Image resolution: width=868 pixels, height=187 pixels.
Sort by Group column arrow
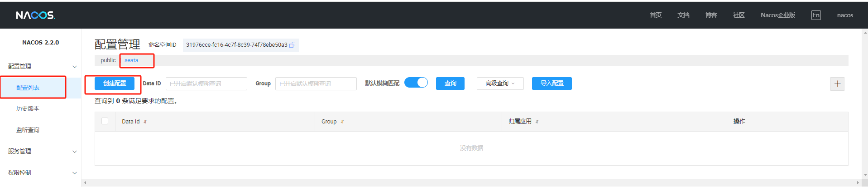(342, 122)
